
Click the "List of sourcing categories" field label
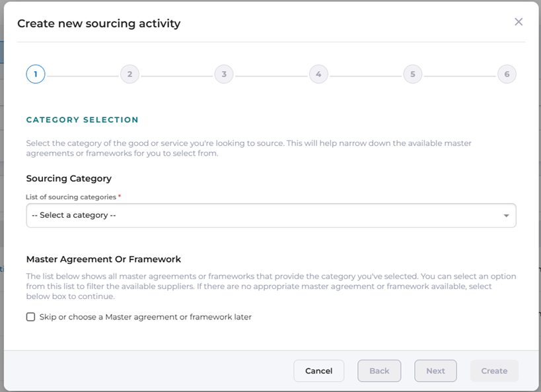[71, 197]
